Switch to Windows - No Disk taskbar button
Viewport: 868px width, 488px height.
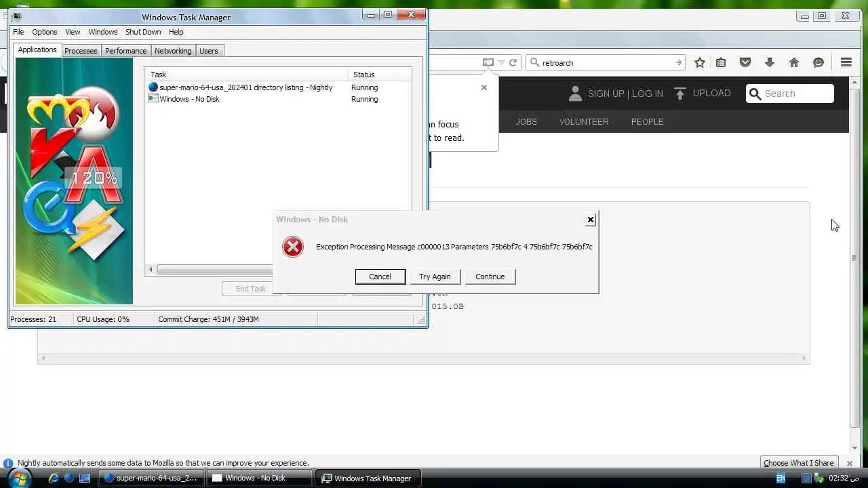(258, 478)
